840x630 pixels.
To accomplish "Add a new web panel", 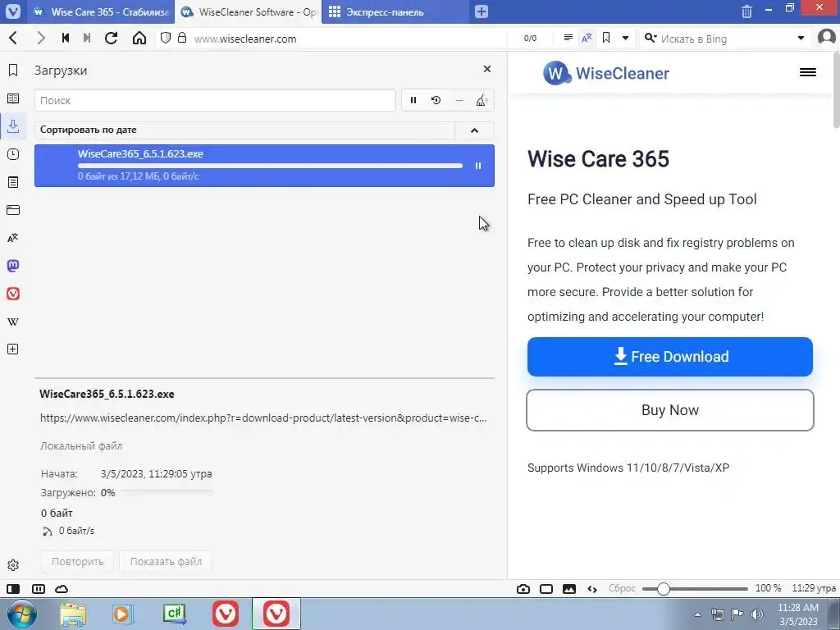I will coord(13,349).
